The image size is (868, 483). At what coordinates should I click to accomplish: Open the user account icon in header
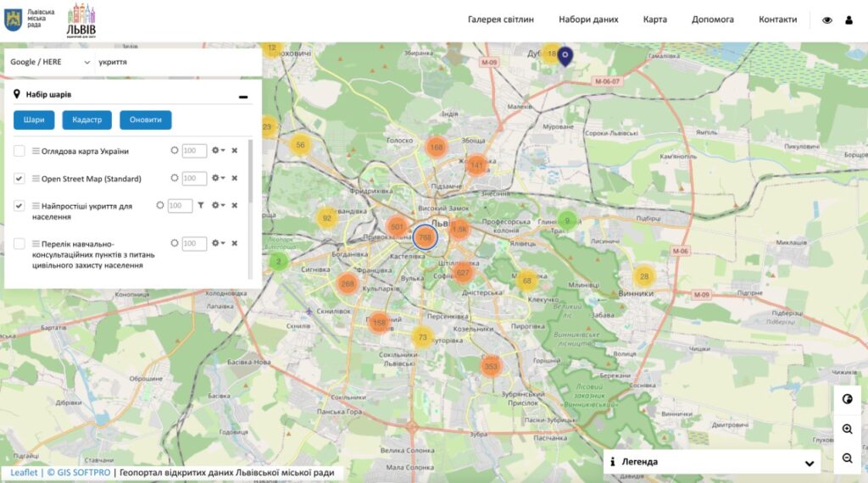coord(849,19)
